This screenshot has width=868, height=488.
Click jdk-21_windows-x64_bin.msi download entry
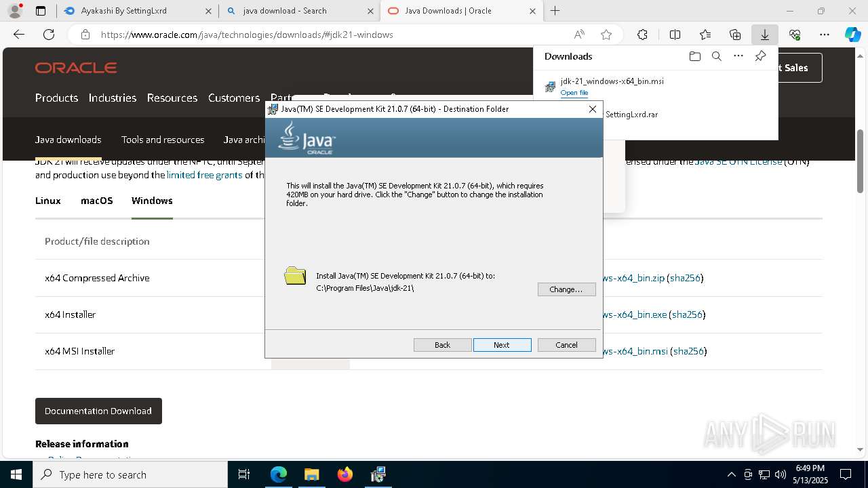(612, 81)
